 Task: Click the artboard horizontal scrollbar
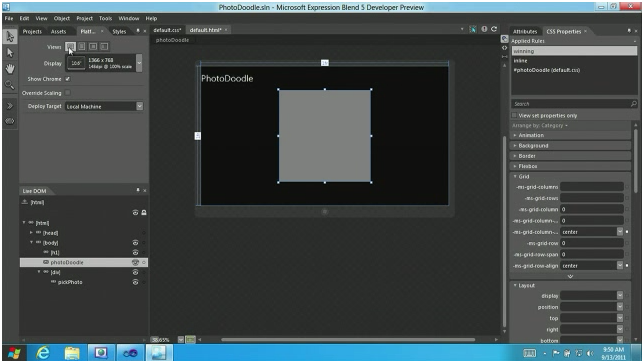point(348,339)
